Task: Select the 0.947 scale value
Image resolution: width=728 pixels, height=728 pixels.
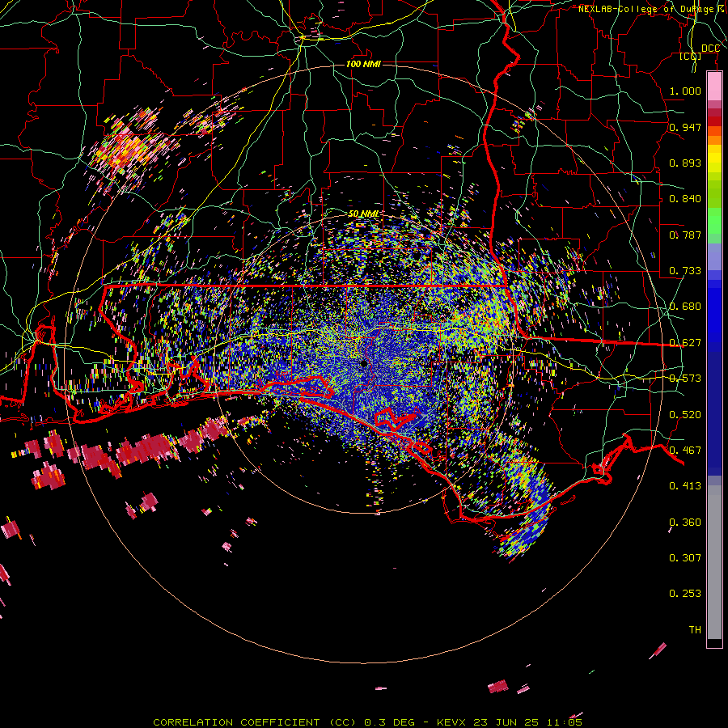Action: (x=685, y=127)
